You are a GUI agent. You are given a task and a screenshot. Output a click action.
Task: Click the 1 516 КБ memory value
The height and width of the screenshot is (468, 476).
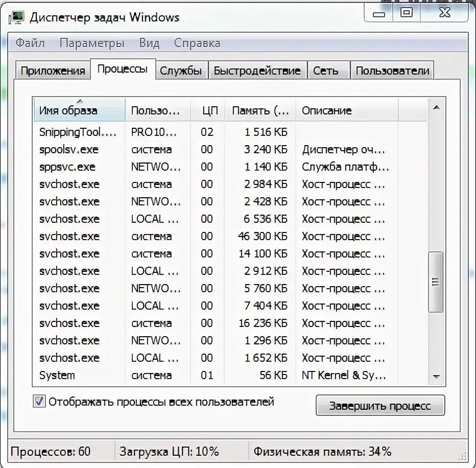coord(266,132)
